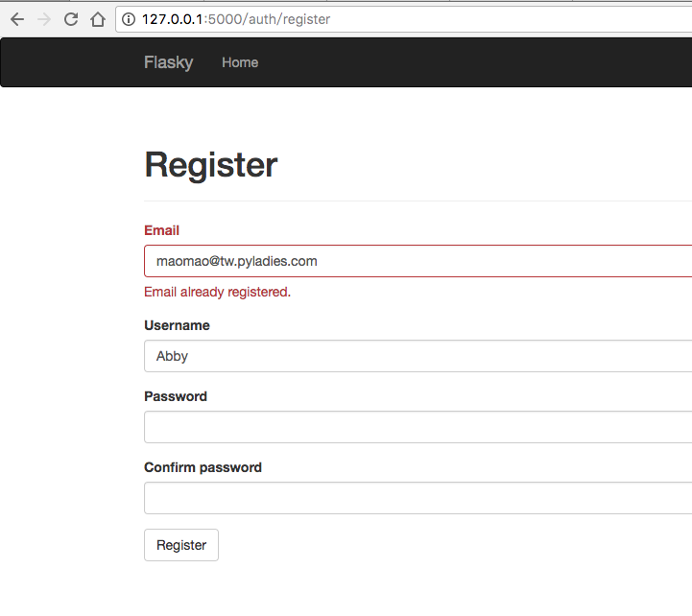
Task: Click the red Email label
Action: pyautogui.click(x=161, y=230)
